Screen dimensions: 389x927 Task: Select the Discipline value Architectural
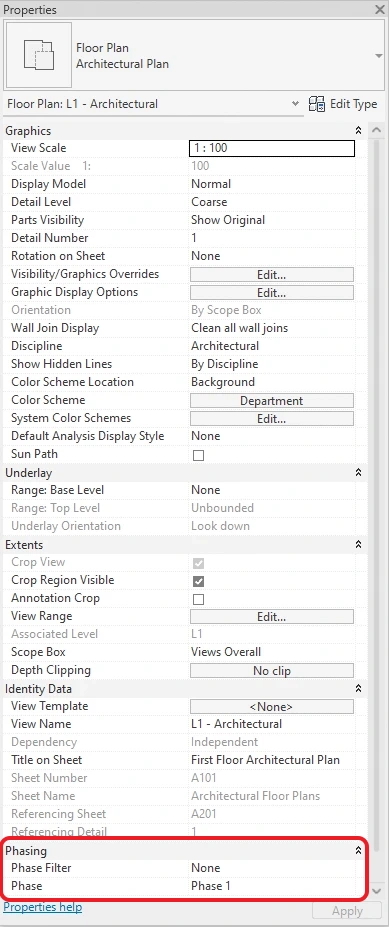coord(225,346)
